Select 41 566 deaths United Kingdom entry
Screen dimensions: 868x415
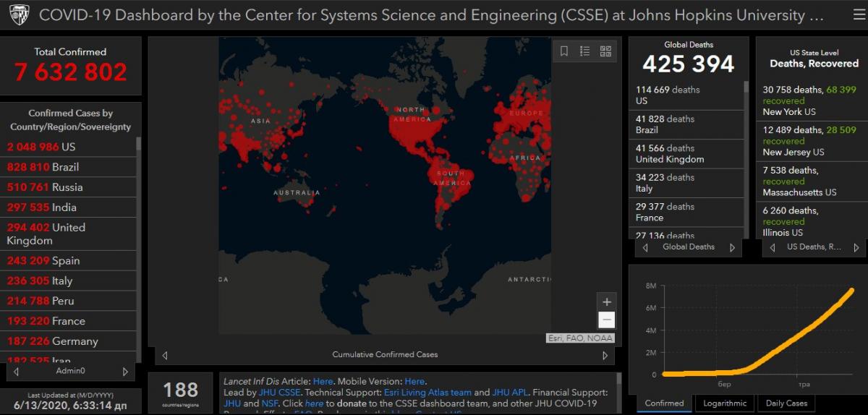click(686, 154)
